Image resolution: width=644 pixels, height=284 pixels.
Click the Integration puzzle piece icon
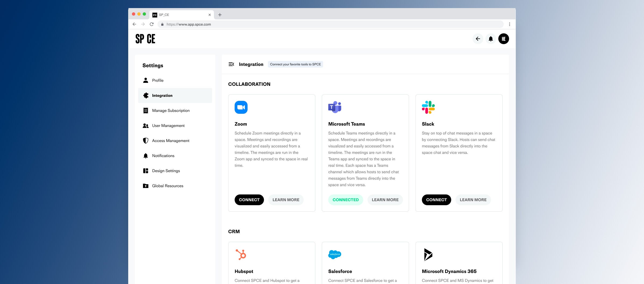146,95
